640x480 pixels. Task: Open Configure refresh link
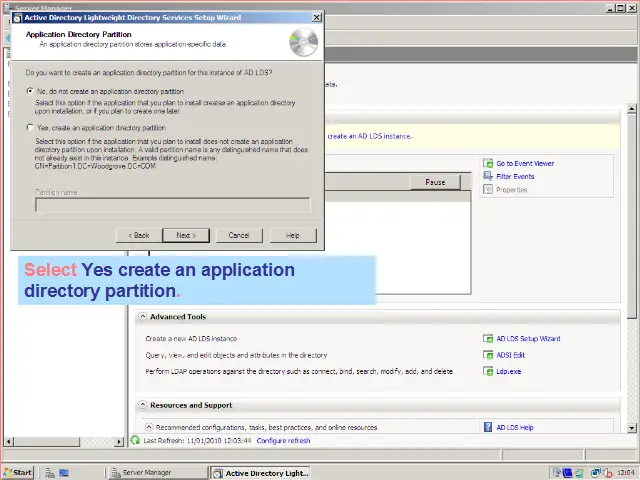pos(283,440)
